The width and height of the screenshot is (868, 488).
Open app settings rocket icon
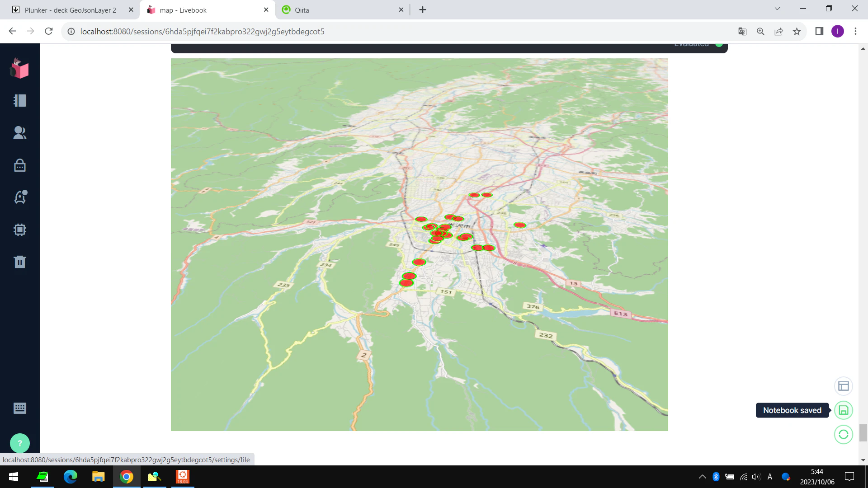click(20, 197)
